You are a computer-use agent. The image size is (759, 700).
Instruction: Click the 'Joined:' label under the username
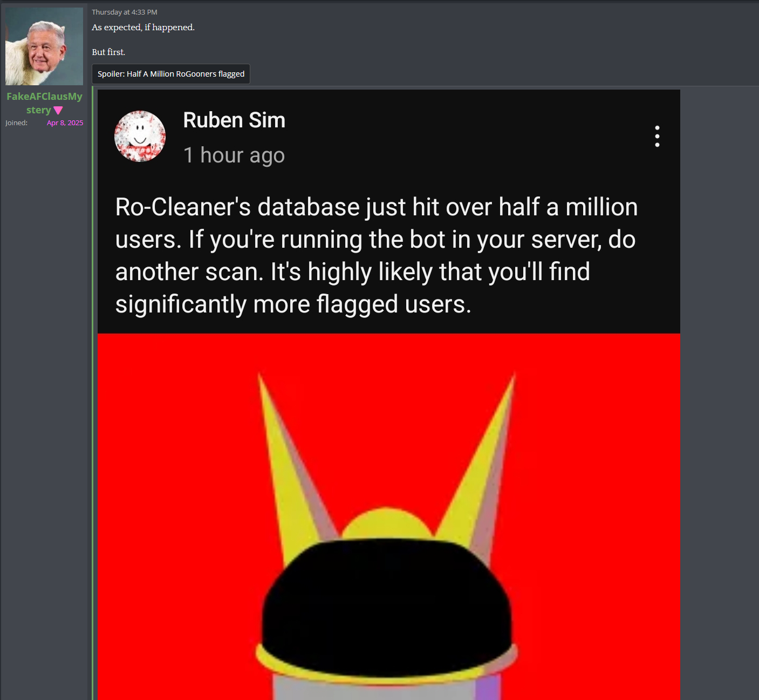16,123
